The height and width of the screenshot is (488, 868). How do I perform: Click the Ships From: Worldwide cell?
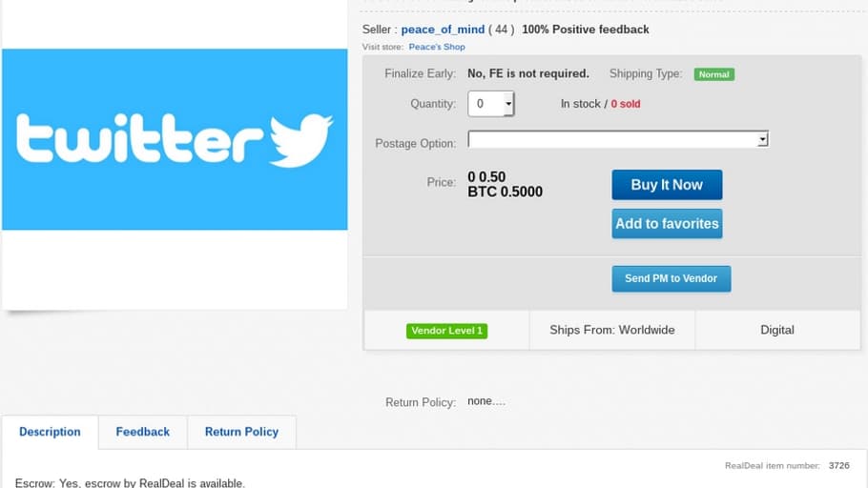[x=612, y=331]
